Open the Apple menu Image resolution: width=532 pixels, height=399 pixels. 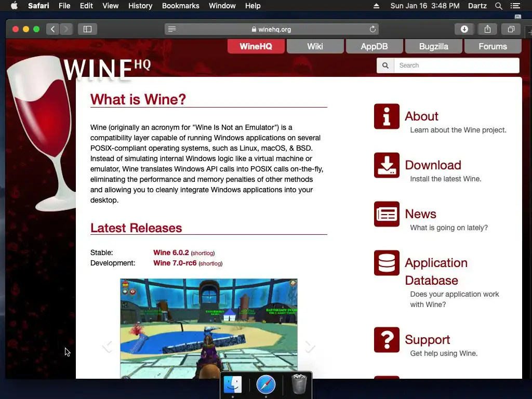(14, 6)
